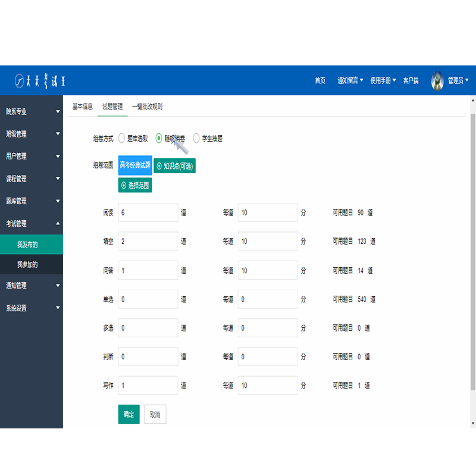Click 判断 question count field
The height and width of the screenshot is (476, 476).
tap(148, 356)
